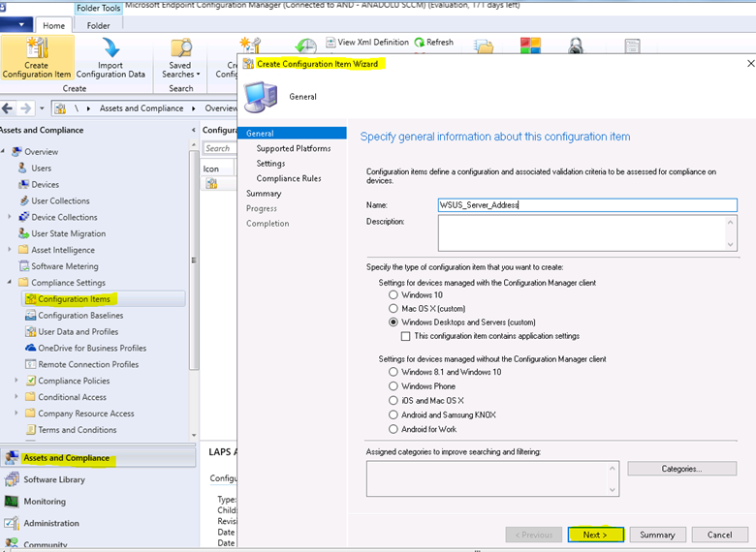Go to the General wizard page
The image size is (756, 552).
click(292, 134)
